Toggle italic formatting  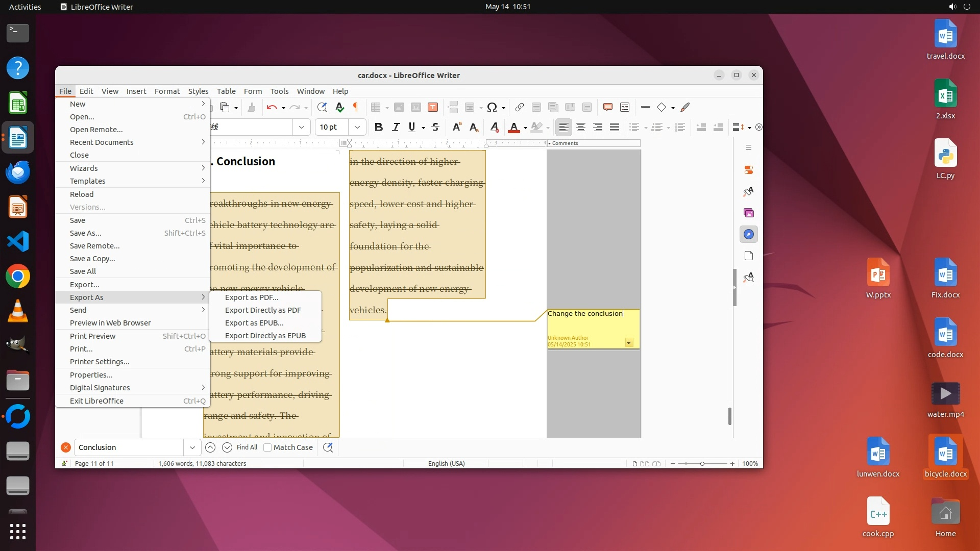(x=396, y=128)
